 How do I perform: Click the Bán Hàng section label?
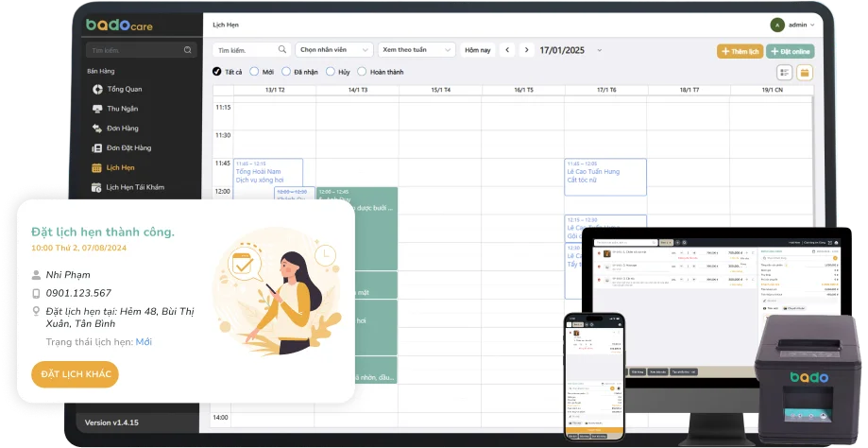tap(101, 71)
